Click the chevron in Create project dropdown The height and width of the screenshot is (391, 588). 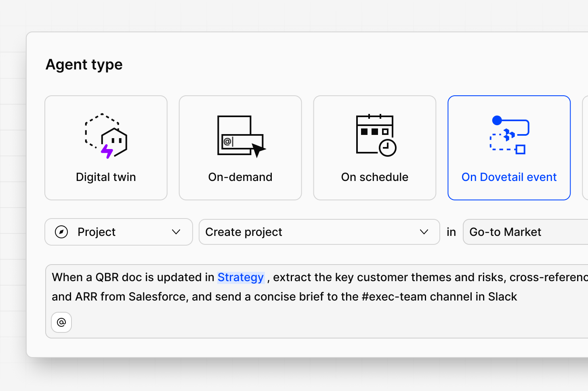click(424, 232)
